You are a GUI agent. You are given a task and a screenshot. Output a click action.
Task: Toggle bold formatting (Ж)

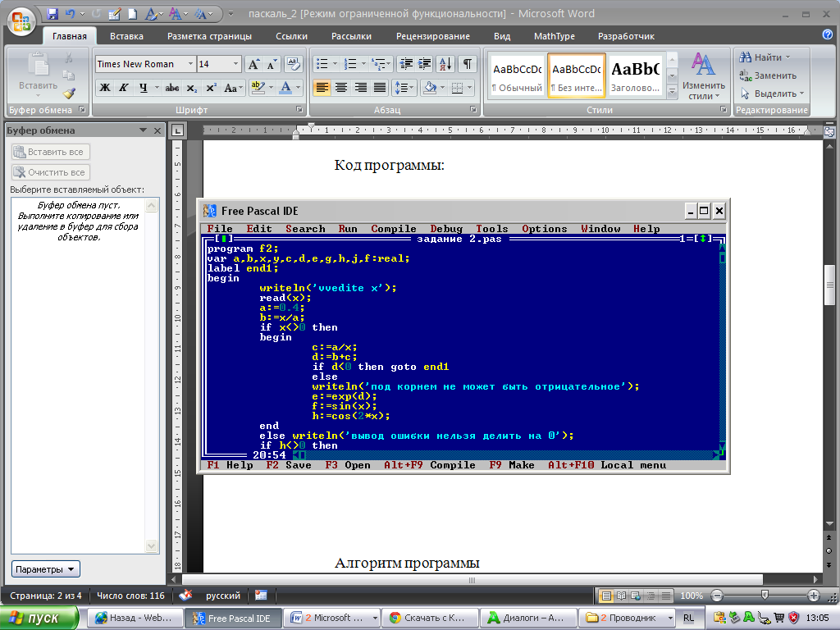(105, 87)
